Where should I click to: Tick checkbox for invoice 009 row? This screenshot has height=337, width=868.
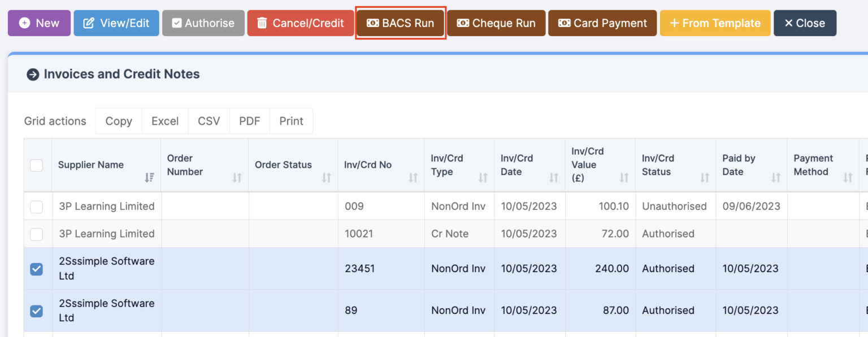click(36, 207)
